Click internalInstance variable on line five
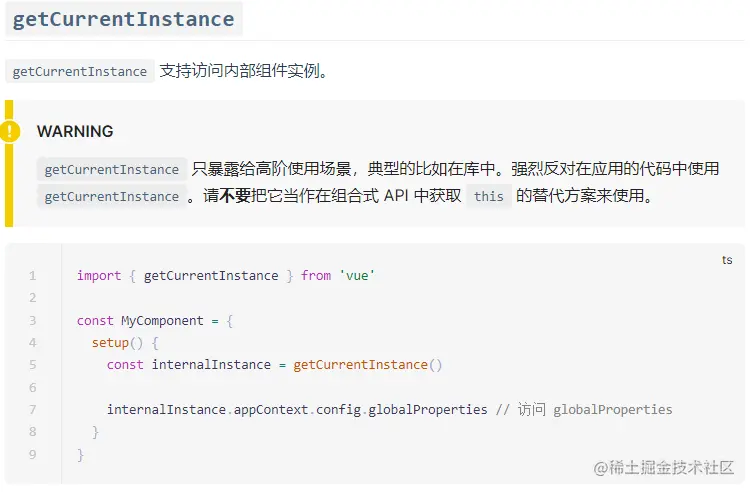The width and height of the screenshot is (750, 492). coord(211,365)
